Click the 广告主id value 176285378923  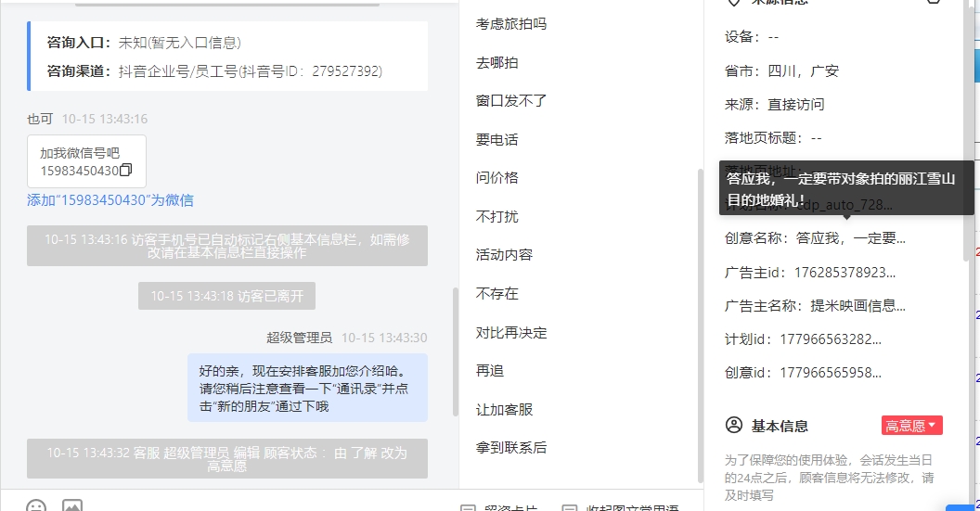click(845, 273)
